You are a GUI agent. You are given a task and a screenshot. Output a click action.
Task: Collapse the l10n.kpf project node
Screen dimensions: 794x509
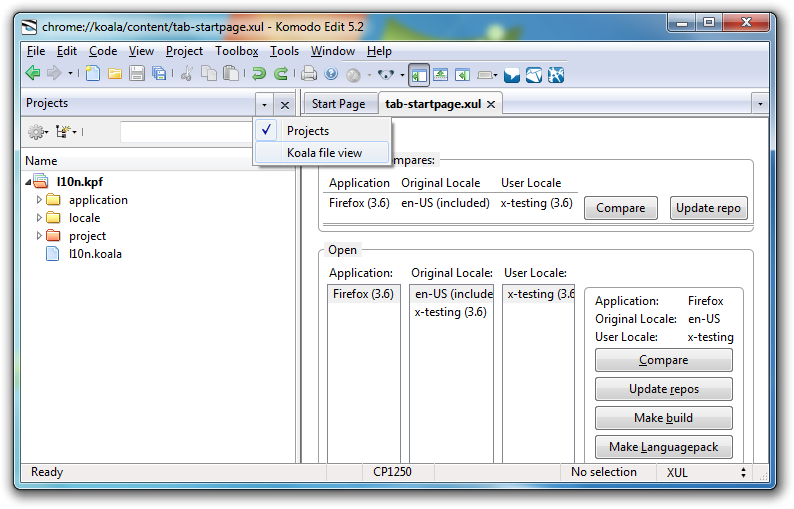click(28, 182)
